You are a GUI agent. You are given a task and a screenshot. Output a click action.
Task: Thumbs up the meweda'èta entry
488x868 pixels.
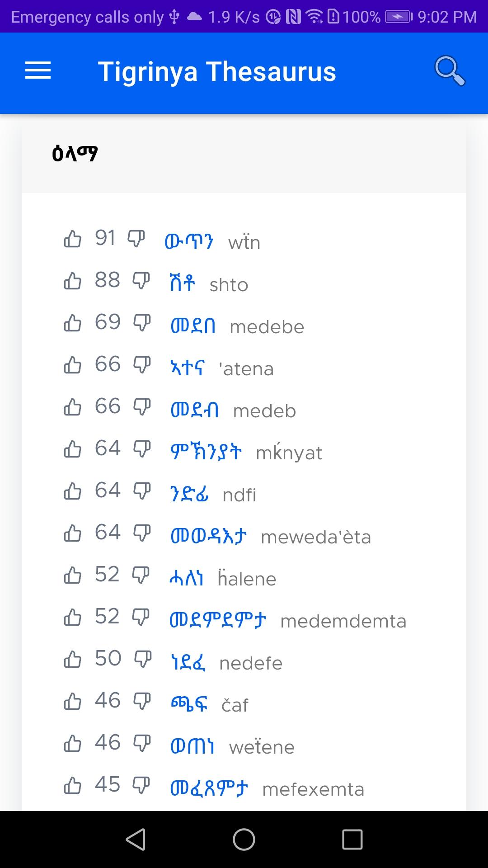[x=73, y=533]
